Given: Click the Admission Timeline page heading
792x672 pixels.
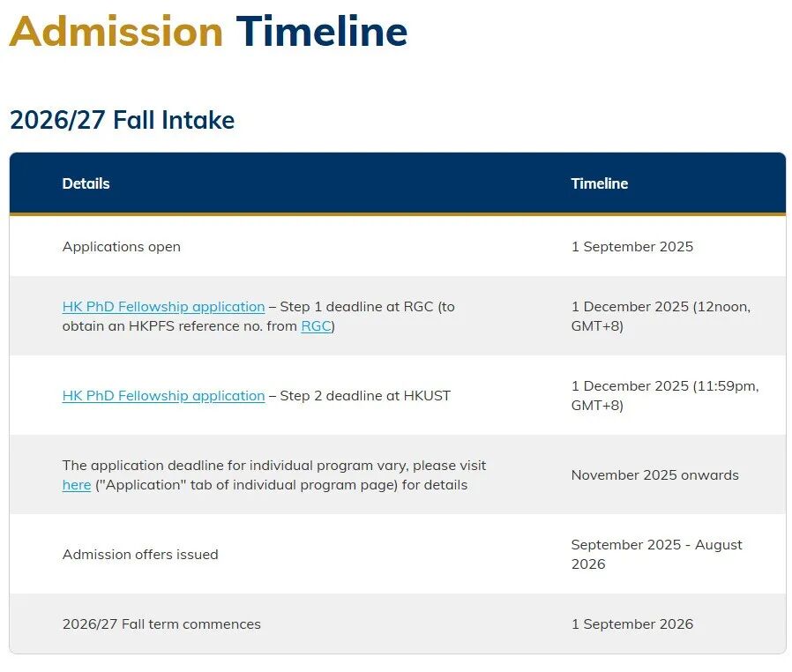Looking at the screenshot, I should click(x=209, y=32).
